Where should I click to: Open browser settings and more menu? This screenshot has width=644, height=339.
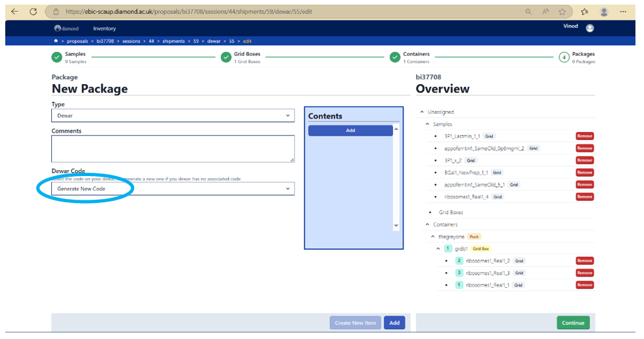coord(623,11)
